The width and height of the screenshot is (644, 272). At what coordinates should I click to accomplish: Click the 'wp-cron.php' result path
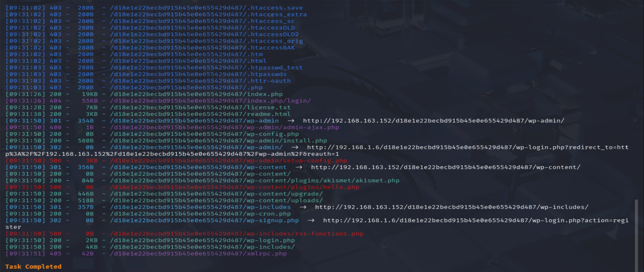pos(200,214)
